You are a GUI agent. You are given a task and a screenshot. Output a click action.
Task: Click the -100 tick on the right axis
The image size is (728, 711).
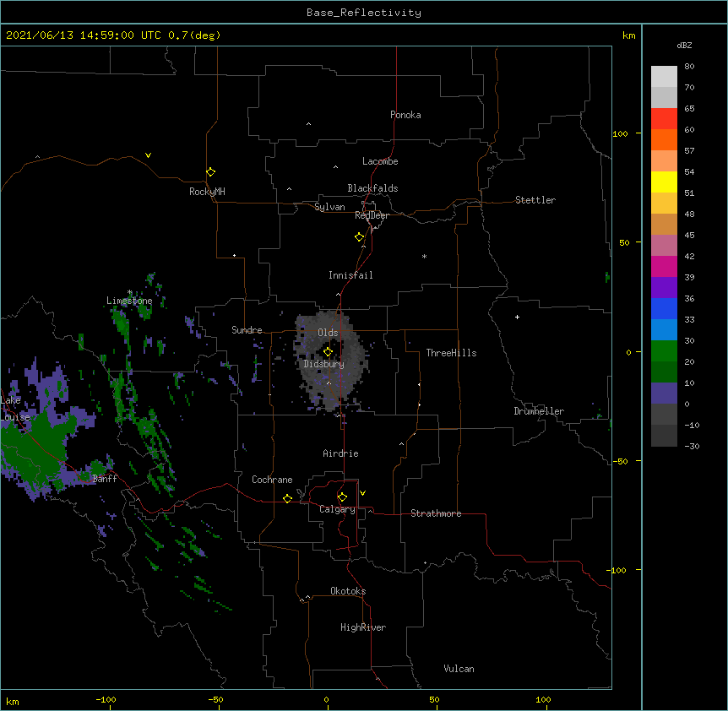pos(617,570)
